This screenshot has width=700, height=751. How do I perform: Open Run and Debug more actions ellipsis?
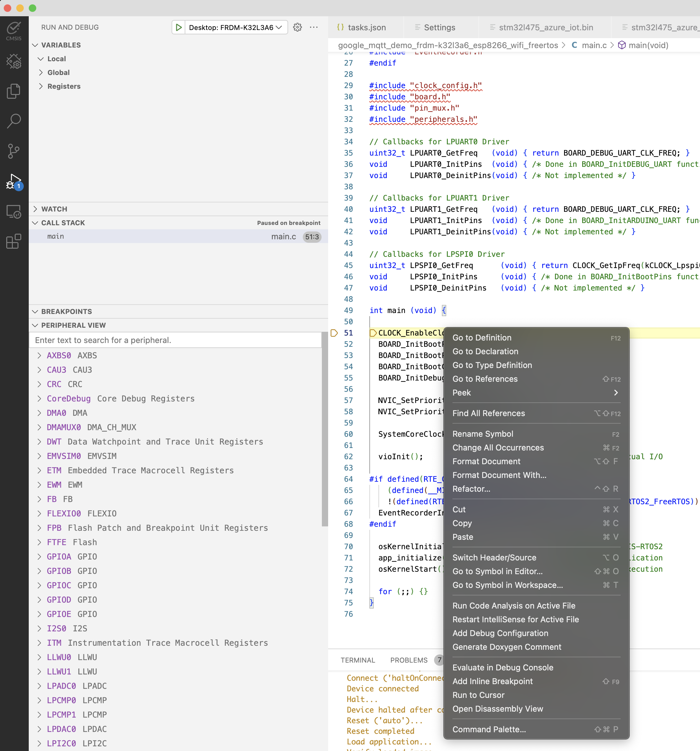click(x=314, y=27)
